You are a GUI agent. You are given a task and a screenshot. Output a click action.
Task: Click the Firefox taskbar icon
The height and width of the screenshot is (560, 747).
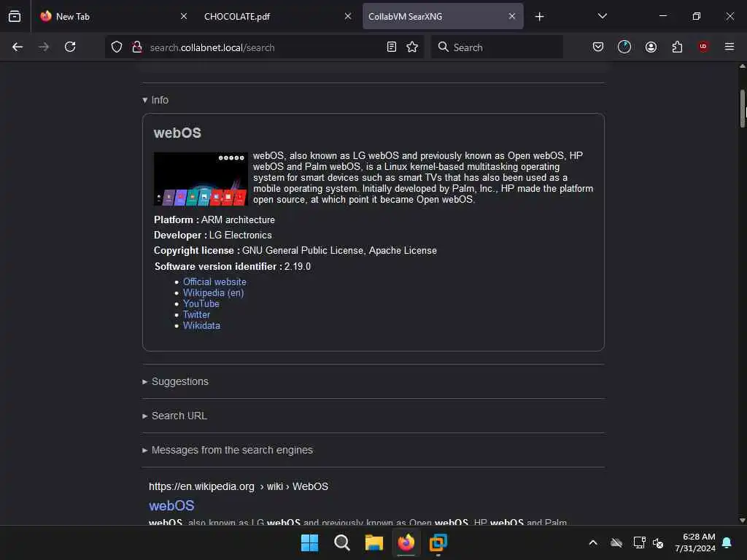pyautogui.click(x=406, y=542)
